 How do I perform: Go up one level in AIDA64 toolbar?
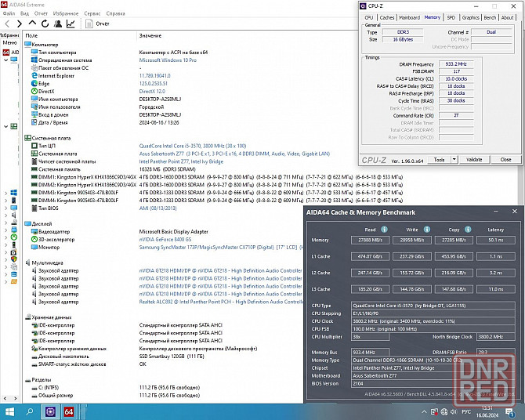point(32,23)
